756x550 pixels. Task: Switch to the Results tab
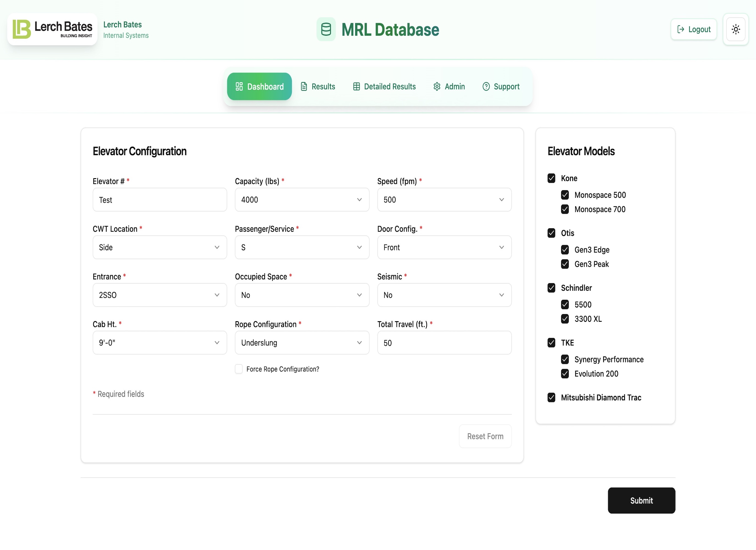click(x=318, y=87)
